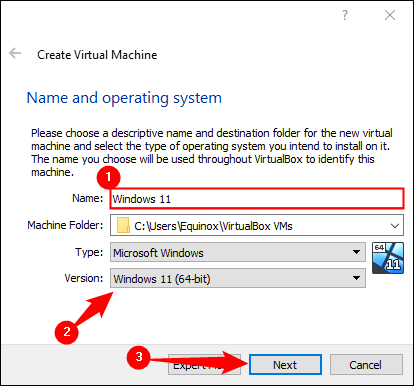This screenshot has width=414, height=386.
Task: Focus the Name field containing Windows 11
Action: click(x=257, y=199)
